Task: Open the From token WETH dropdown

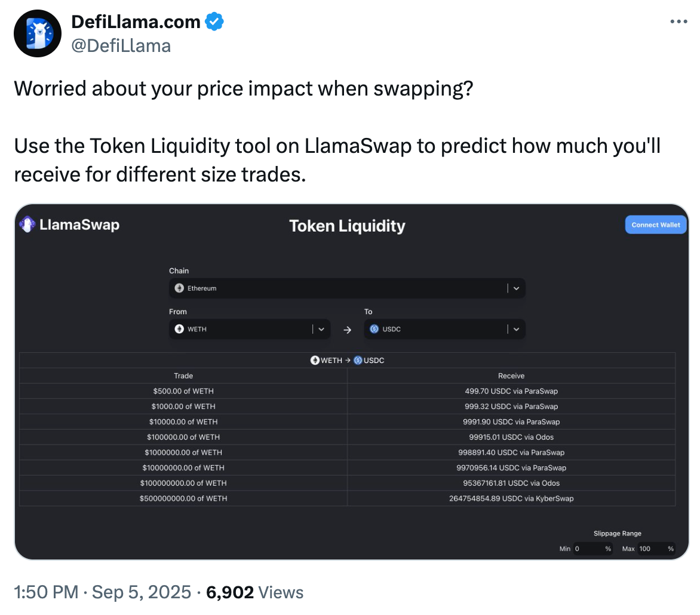Action: coord(321,329)
